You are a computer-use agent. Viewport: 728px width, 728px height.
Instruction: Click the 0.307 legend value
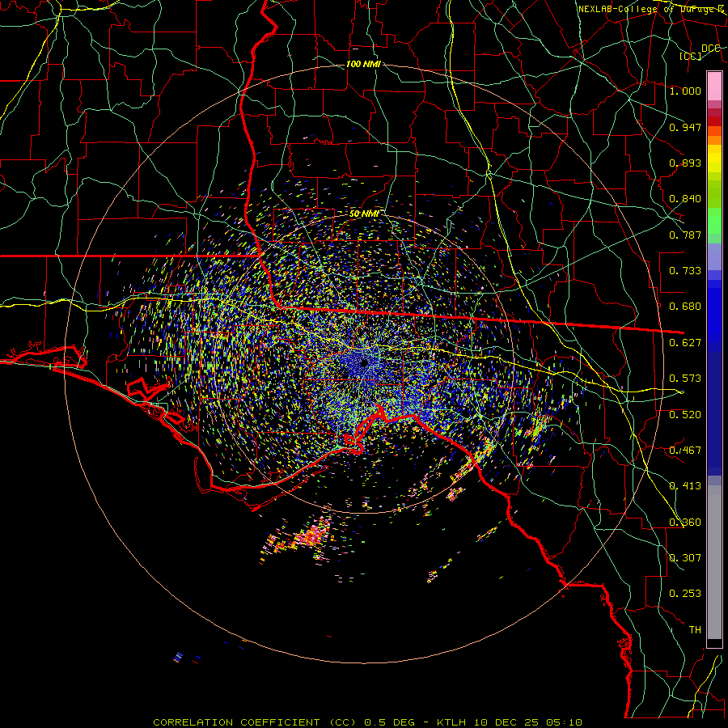coord(685,558)
